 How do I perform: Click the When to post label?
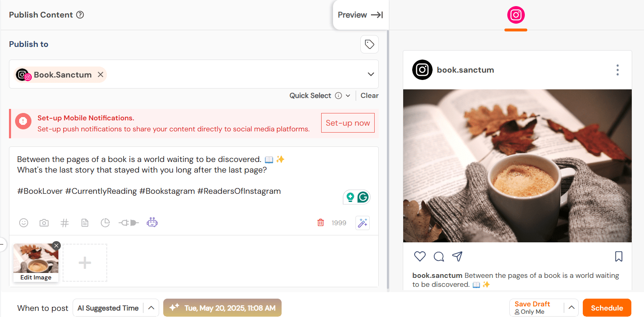tap(42, 308)
